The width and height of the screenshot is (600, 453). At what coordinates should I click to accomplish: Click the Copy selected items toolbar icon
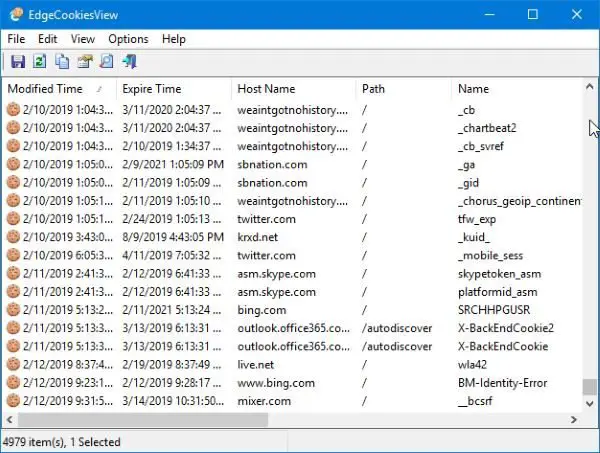click(62, 61)
